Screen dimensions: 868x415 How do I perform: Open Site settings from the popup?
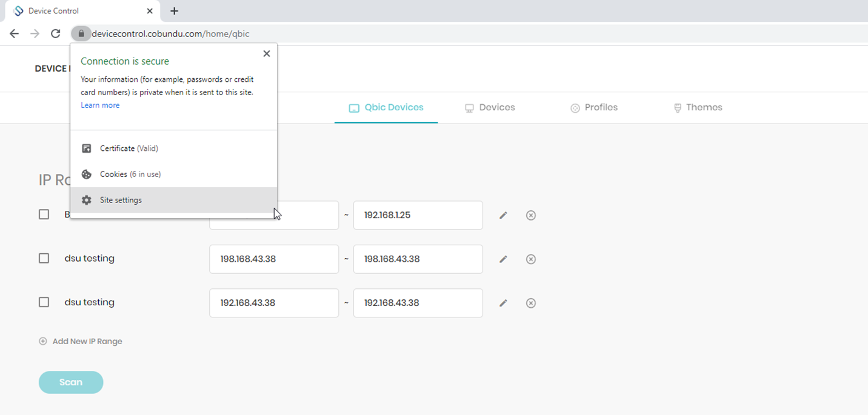tap(174, 200)
